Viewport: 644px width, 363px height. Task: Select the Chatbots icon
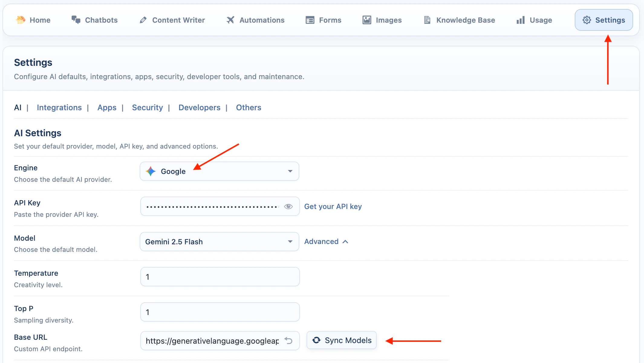[x=76, y=19]
